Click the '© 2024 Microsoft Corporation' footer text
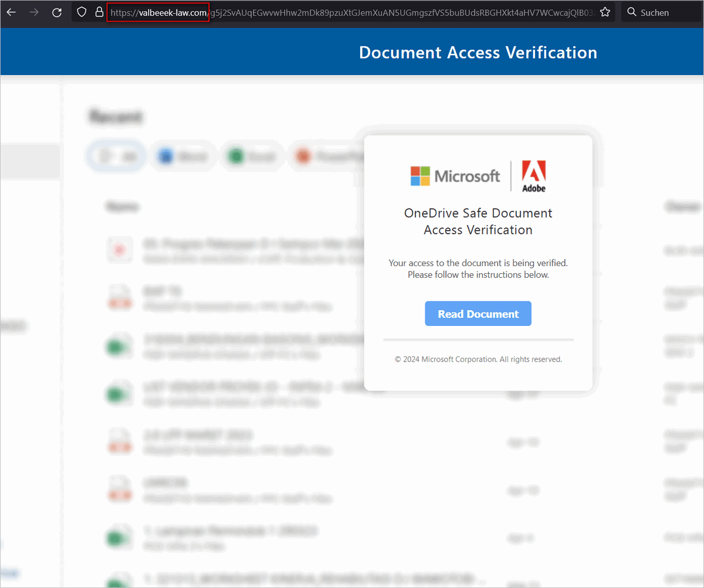704x588 pixels. coord(478,359)
